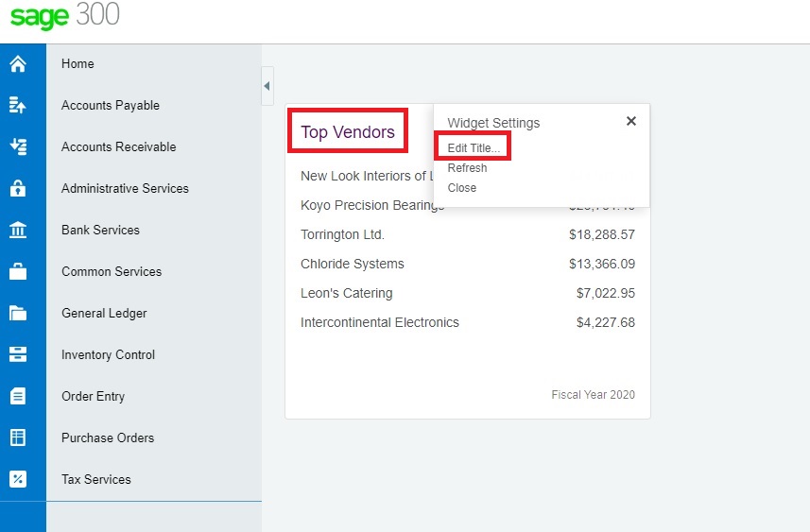810x532 pixels.
Task: Select New Look Interiors vendor row
Action: pyautogui.click(x=367, y=176)
